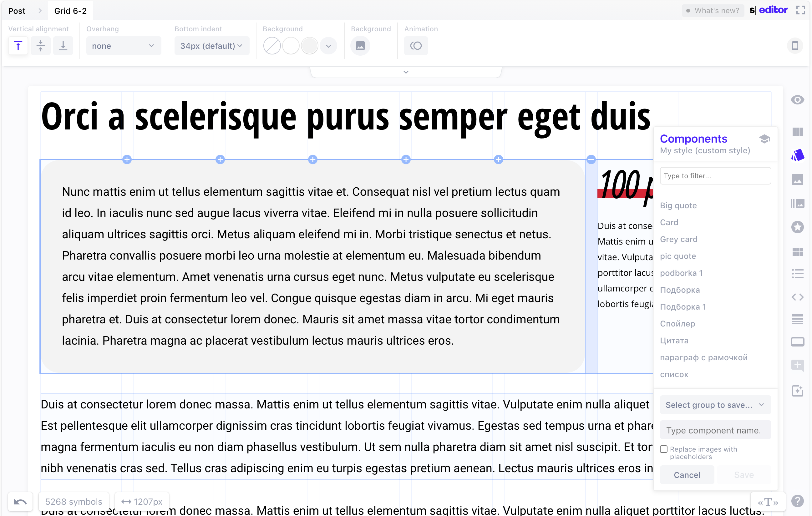Open the code embed sidebar icon
This screenshot has height=516, width=812.
[798, 297]
